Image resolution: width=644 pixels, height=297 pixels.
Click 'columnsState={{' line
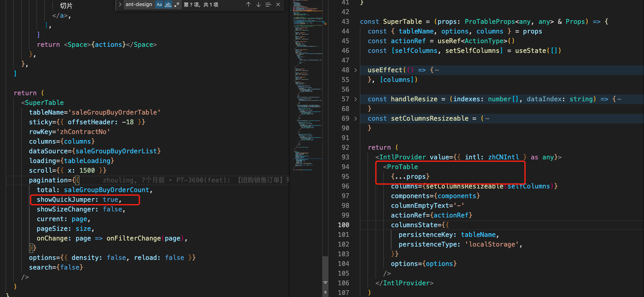pyautogui.click(x=420, y=225)
